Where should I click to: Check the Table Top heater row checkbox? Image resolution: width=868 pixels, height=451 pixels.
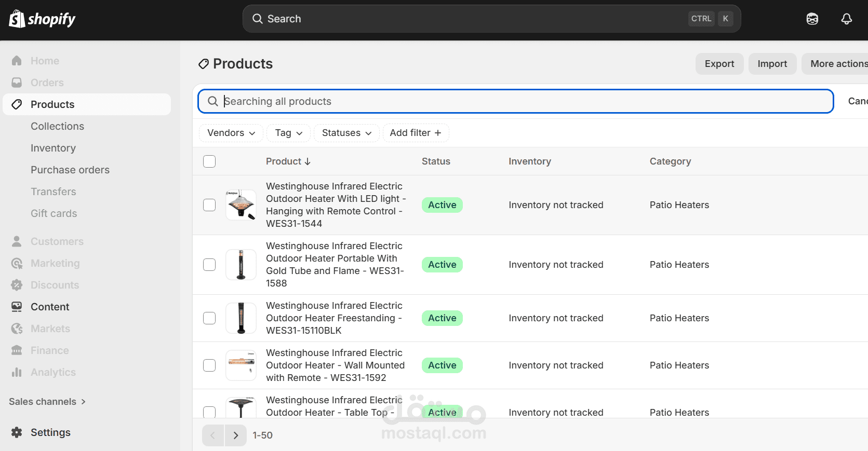(209, 413)
